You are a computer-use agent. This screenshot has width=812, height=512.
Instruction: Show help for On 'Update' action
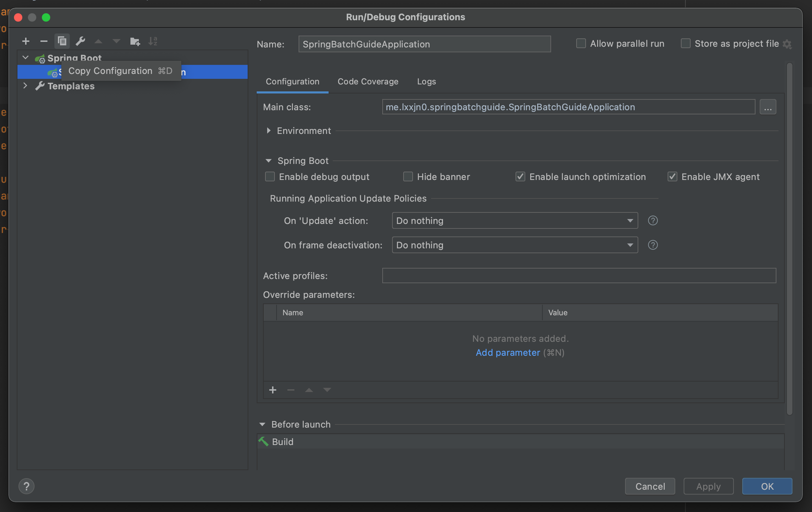click(x=653, y=221)
